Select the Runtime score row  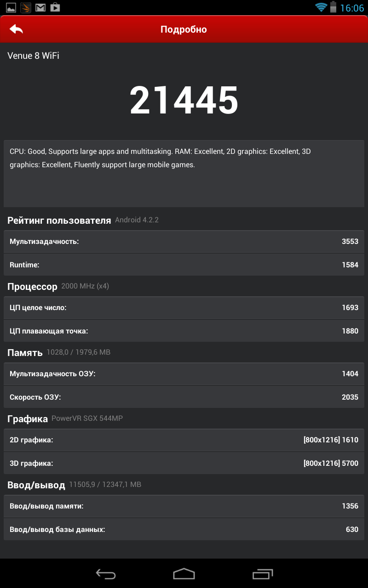pos(184,265)
